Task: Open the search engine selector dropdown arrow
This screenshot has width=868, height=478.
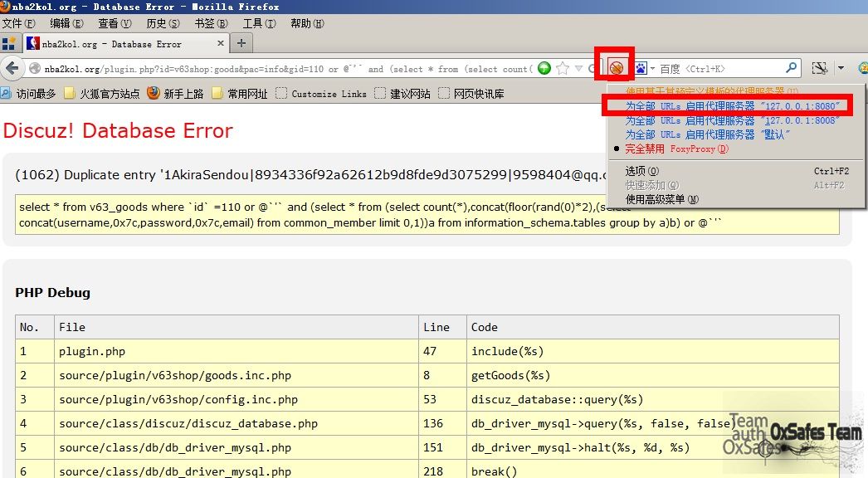Action: pyautogui.click(x=652, y=69)
